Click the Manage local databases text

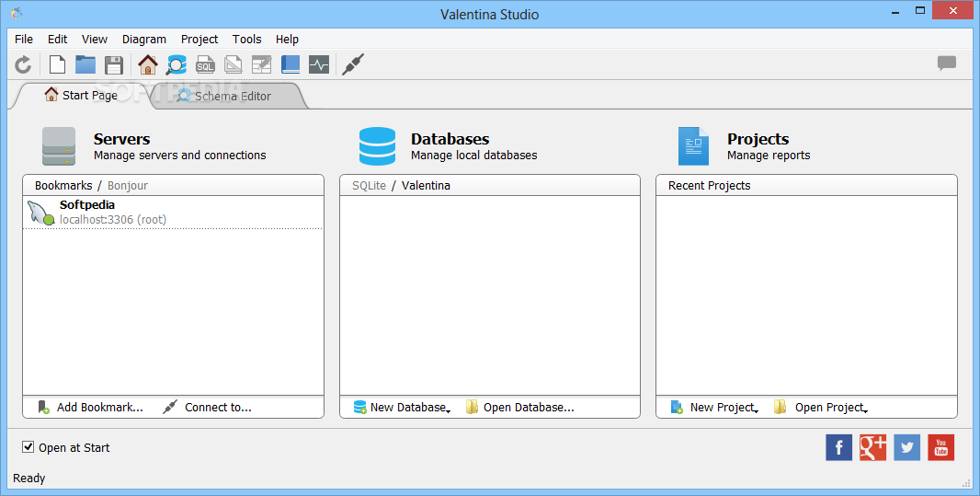473,156
